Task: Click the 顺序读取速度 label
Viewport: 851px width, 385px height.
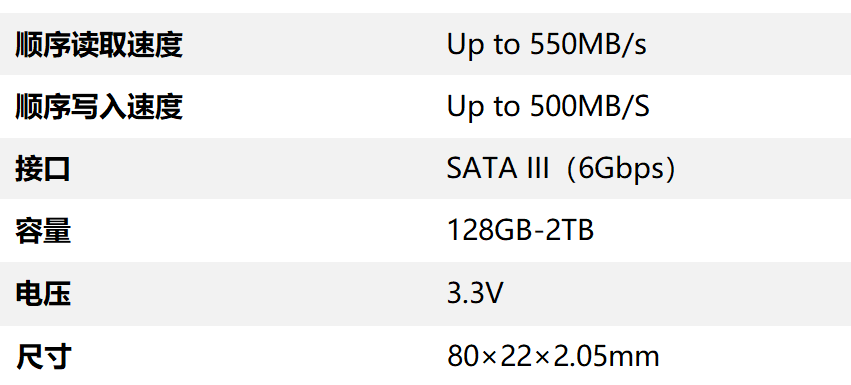Action: tap(99, 45)
